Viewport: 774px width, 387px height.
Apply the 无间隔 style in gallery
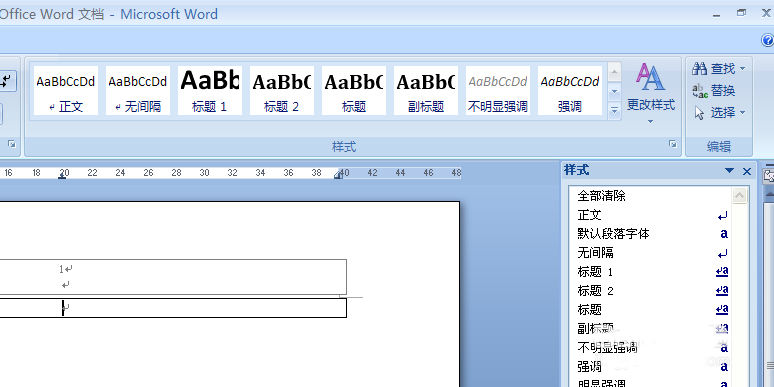point(138,91)
